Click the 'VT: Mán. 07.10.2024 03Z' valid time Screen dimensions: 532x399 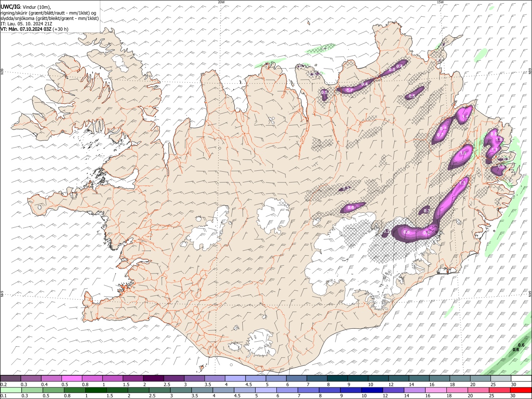pyautogui.click(x=26, y=29)
